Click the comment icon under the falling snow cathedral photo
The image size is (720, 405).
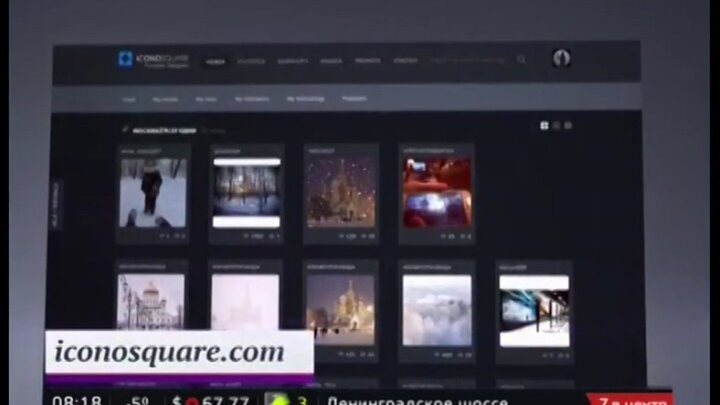(x=366, y=236)
